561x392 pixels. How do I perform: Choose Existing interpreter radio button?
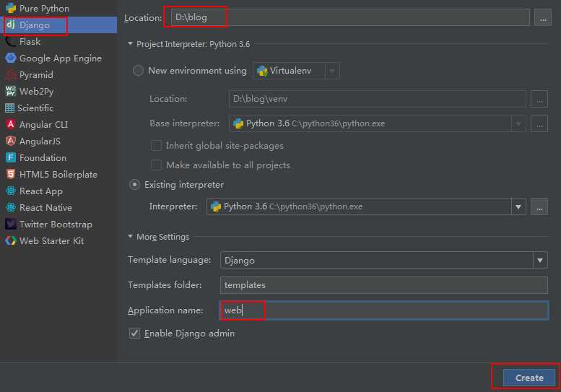tap(134, 185)
